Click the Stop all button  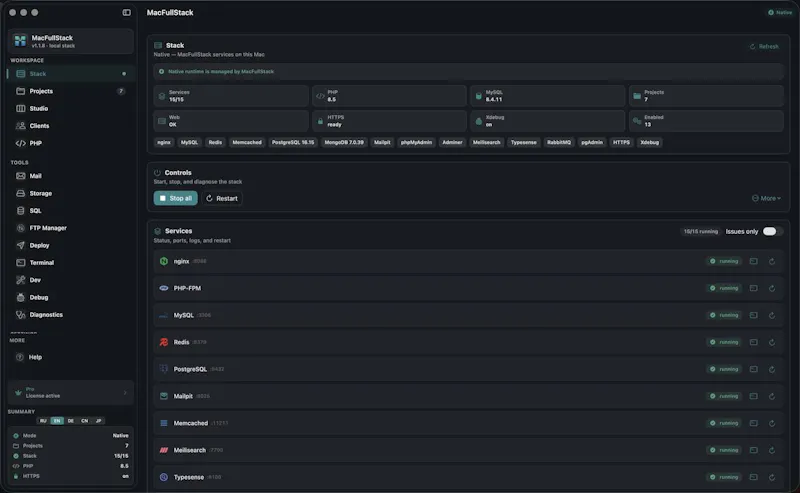pyautogui.click(x=176, y=199)
